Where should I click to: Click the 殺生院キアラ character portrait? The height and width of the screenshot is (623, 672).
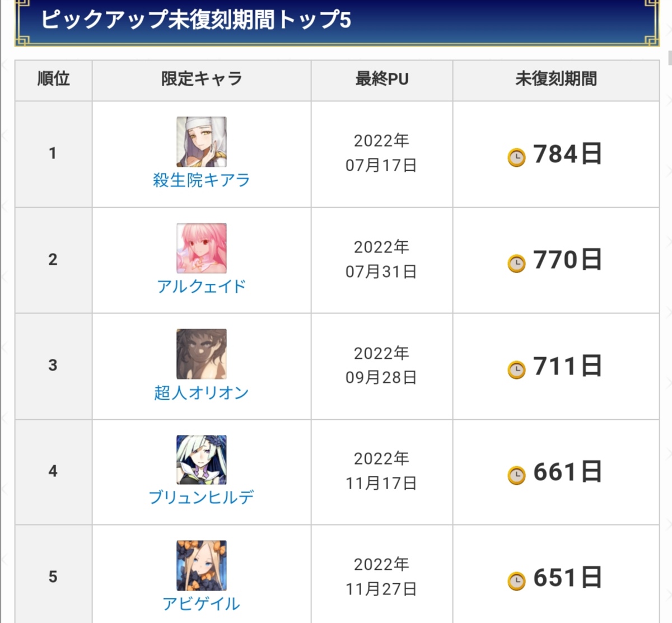[x=202, y=142]
